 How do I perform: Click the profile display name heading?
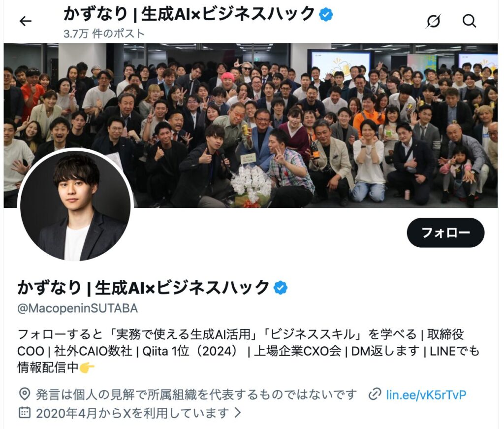pyautogui.click(x=143, y=287)
